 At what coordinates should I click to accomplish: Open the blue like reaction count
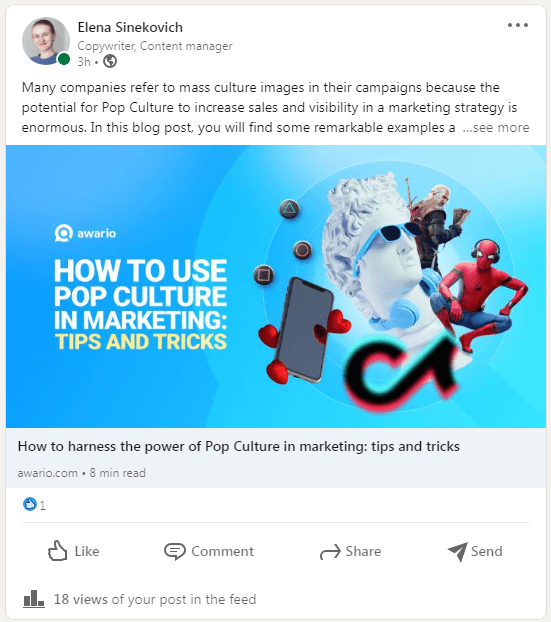[34, 505]
